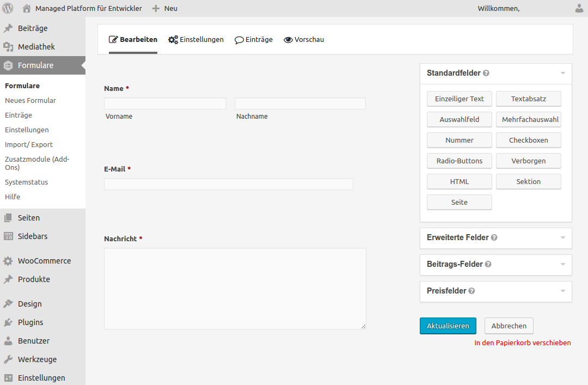Click the Sidebars layout icon
This screenshot has height=385, width=588.
coord(8,236)
